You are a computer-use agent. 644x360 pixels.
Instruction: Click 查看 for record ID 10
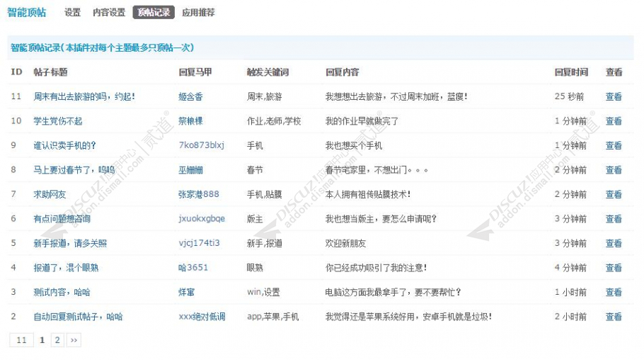click(x=614, y=121)
